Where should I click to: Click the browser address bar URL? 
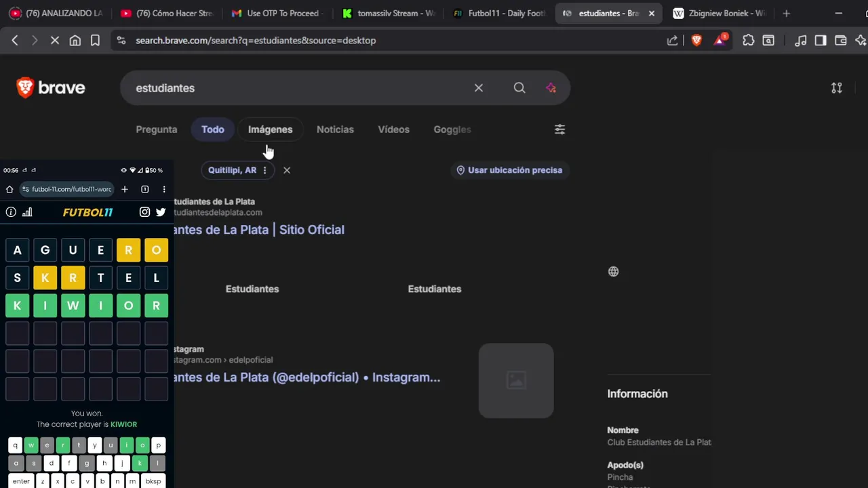pyautogui.click(x=256, y=41)
